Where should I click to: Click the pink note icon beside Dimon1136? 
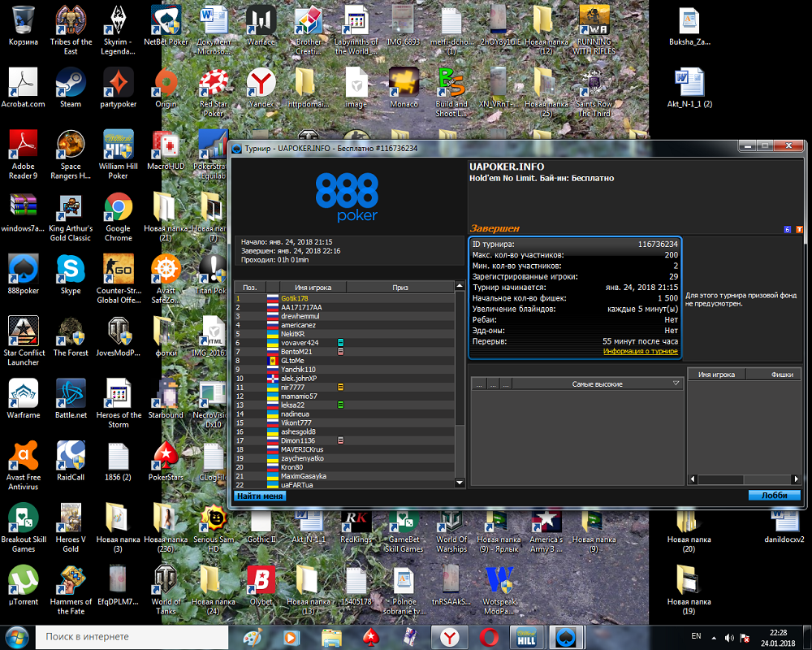click(341, 440)
